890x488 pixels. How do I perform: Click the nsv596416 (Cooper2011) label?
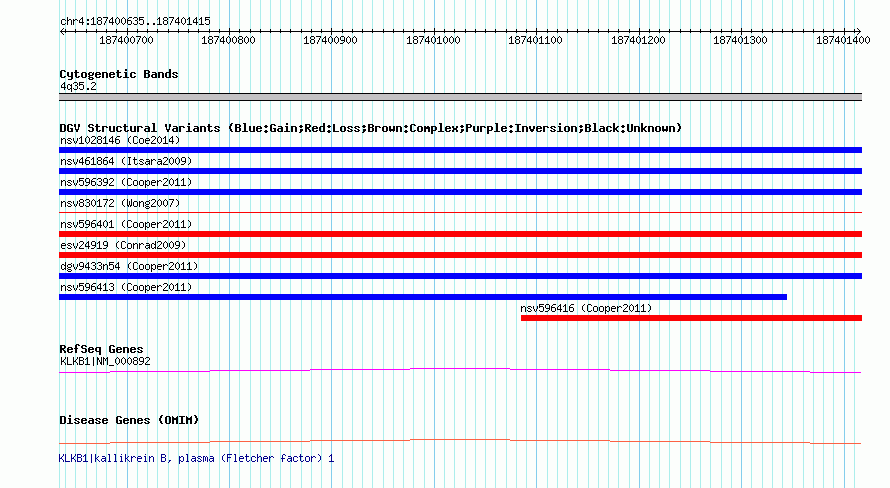pos(586,308)
